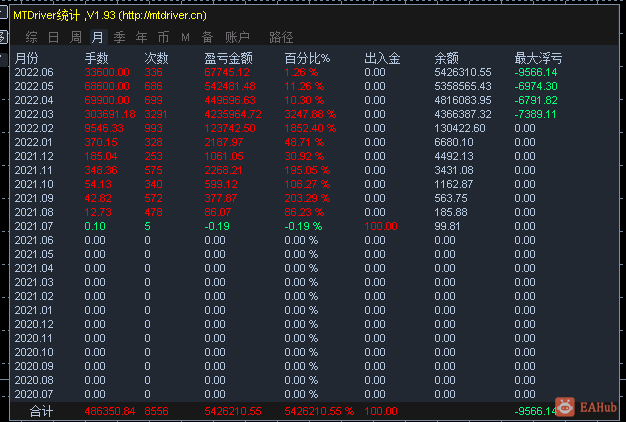Open the 币 currency tab
The image size is (626, 422).
[x=163, y=38]
